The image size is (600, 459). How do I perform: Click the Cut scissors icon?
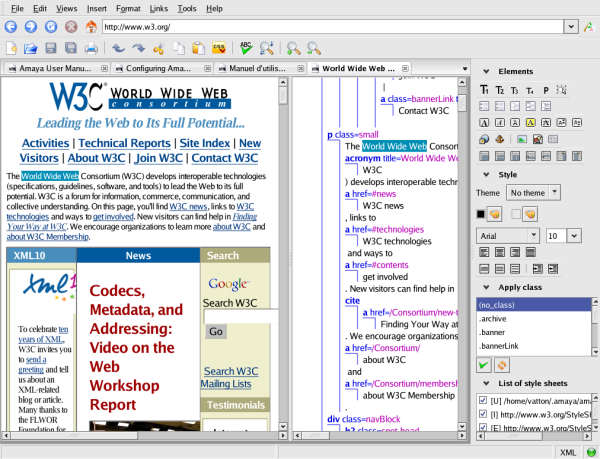pyautogui.click(x=158, y=47)
